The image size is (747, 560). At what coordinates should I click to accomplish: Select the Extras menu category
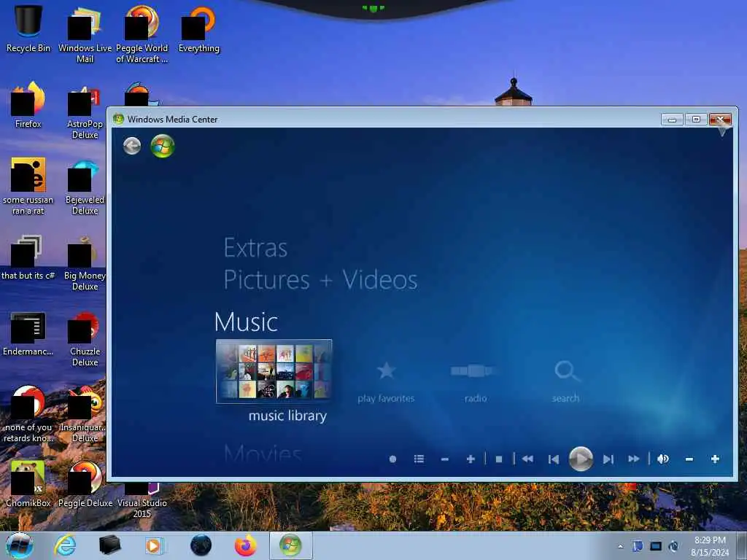click(256, 248)
